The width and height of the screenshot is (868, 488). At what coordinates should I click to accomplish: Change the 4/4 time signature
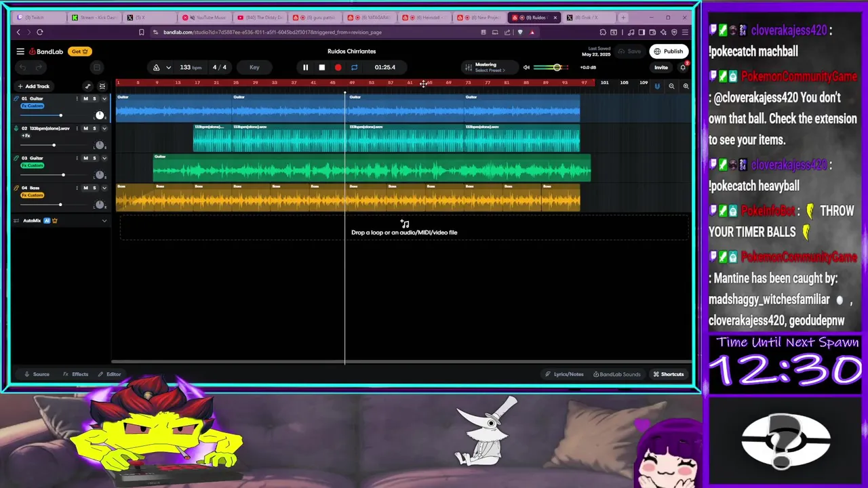(220, 67)
